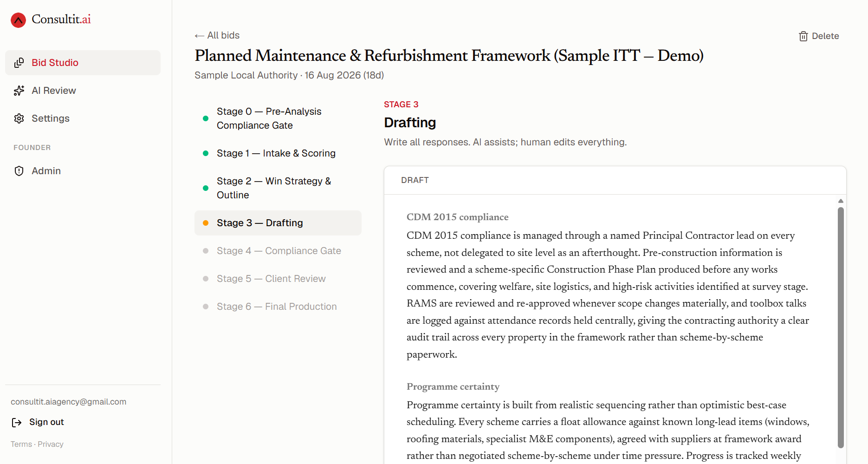868x464 pixels.
Task: Click into the CDM 2015 compliance draft text
Action: [608, 295]
